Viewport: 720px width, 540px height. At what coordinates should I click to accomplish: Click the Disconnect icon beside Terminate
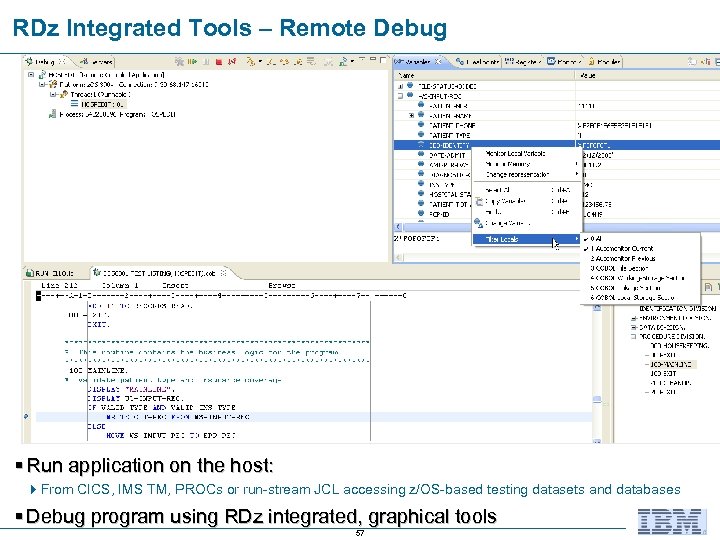click(233, 61)
